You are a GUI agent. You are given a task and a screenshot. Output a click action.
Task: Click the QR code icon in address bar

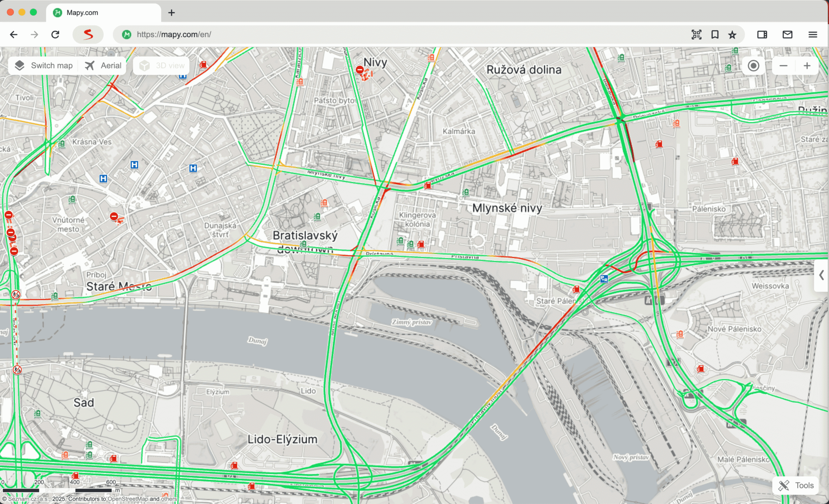tap(697, 34)
